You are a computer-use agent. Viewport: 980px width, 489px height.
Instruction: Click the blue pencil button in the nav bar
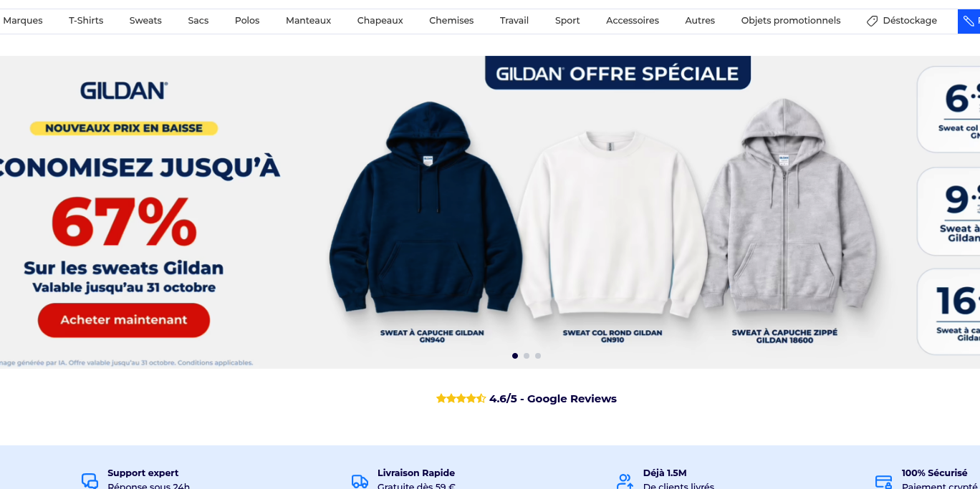coord(969,21)
